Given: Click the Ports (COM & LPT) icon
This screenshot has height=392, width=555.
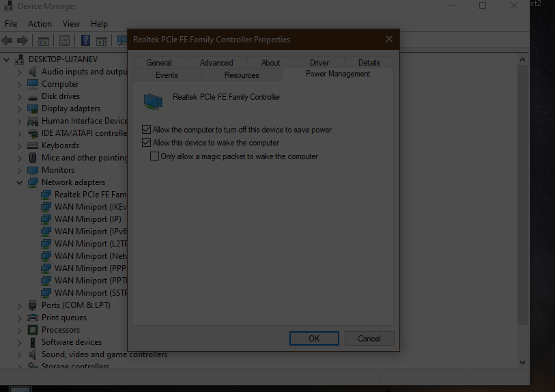Looking at the screenshot, I should click(x=32, y=305).
